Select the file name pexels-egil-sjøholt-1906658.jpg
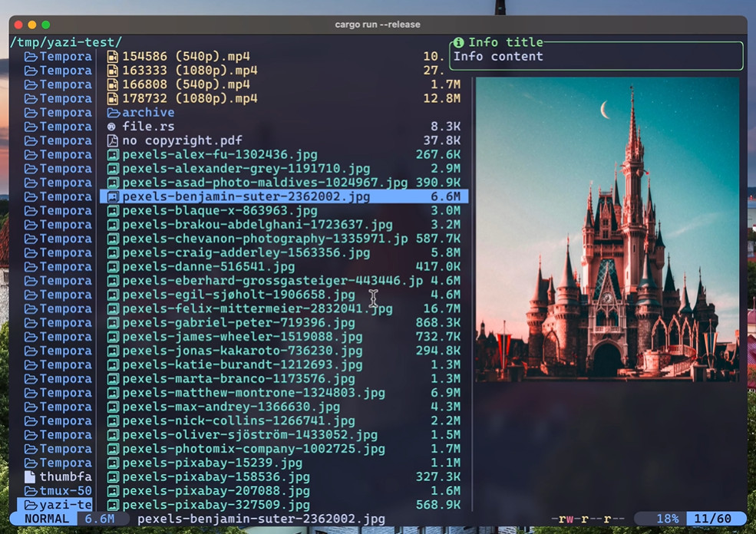Image resolution: width=756 pixels, height=534 pixels. [239, 295]
